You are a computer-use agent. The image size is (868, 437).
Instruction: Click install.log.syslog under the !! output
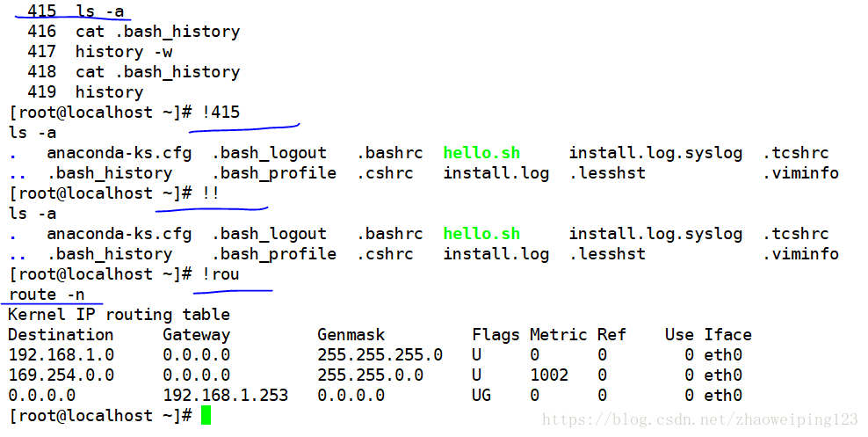click(655, 234)
